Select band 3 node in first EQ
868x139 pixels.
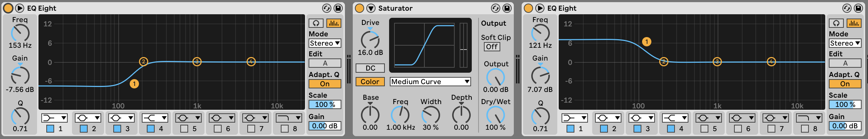[197, 62]
